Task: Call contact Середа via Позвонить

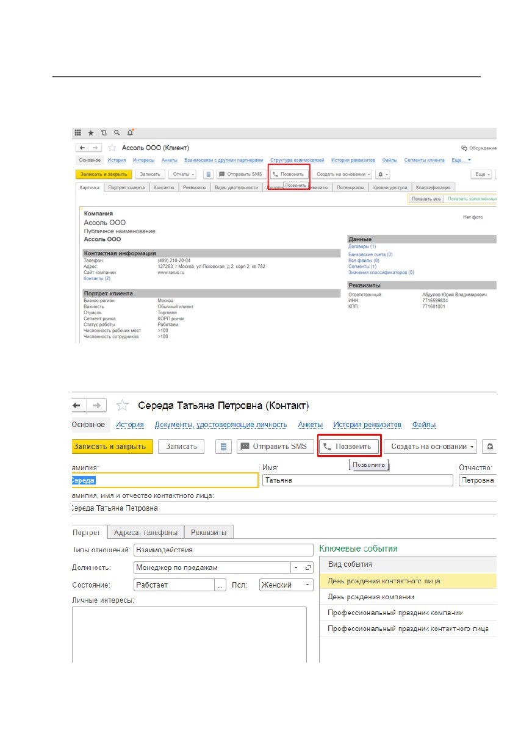Action: 350,447
